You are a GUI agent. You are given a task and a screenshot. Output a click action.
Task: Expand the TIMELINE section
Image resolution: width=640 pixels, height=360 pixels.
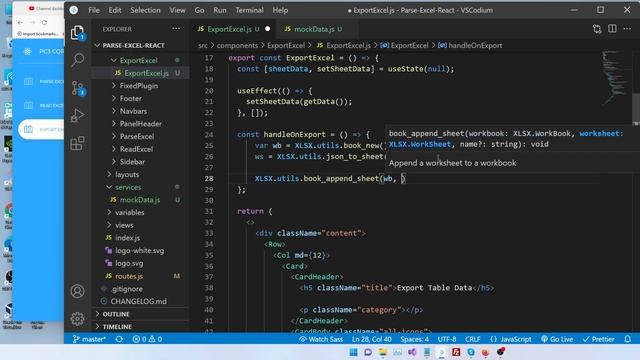(x=117, y=327)
